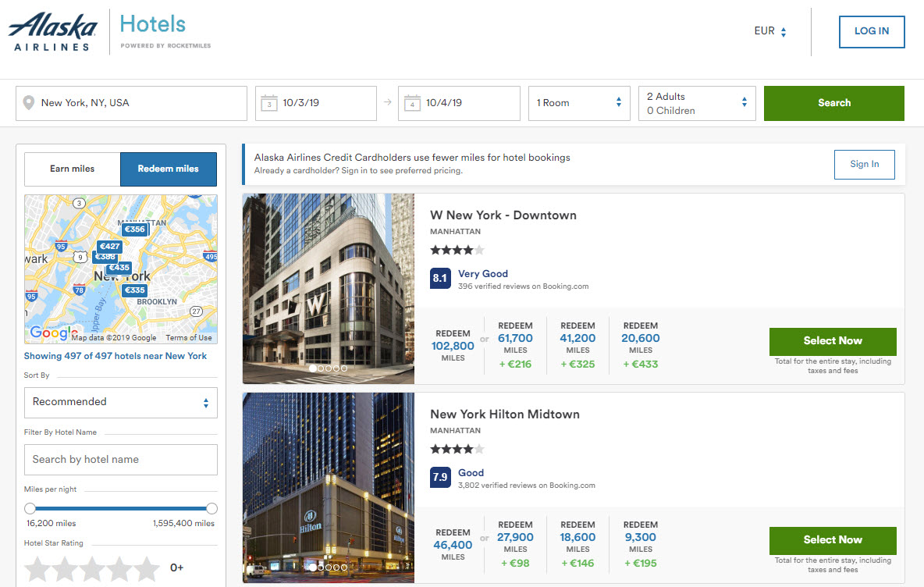The width and height of the screenshot is (924, 587).
Task: Open the check-out calendar icon
Action: pyautogui.click(x=412, y=103)
